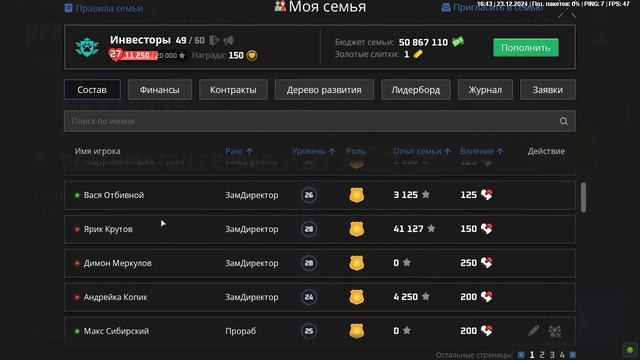The width and height of the screenshot is (640, 360).
Task: Click the gold reward coin icon
Action: tap(252, 55)
